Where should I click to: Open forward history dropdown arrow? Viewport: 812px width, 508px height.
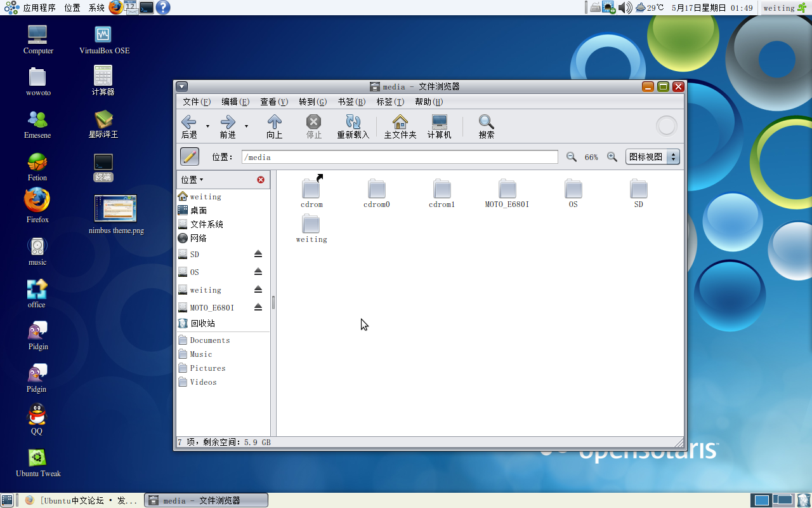pos(246,126)
